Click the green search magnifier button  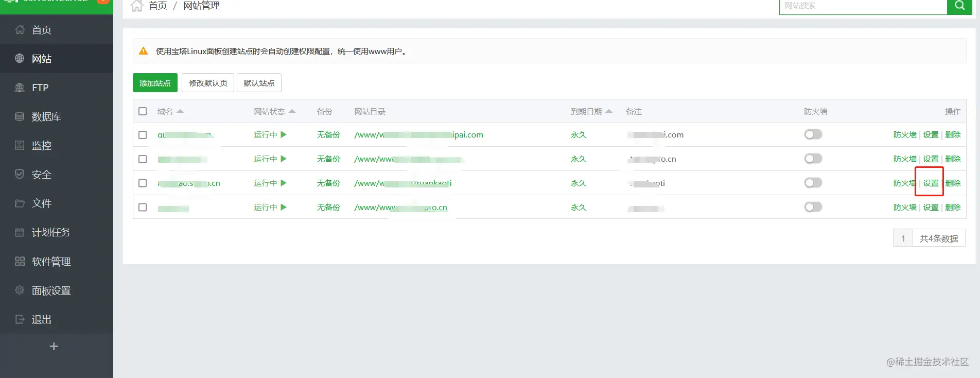(959, 6)
